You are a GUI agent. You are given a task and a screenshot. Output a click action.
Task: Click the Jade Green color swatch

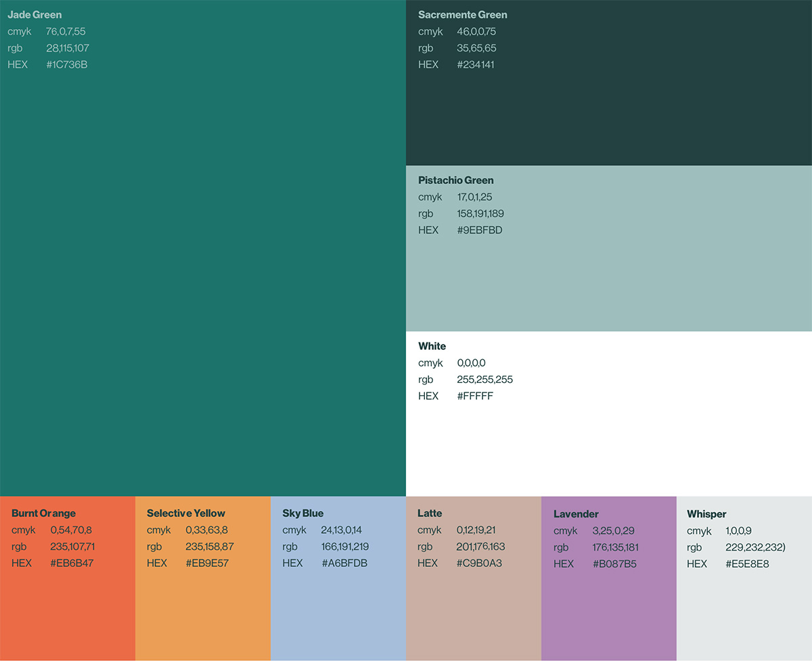(x=203, y=271)
